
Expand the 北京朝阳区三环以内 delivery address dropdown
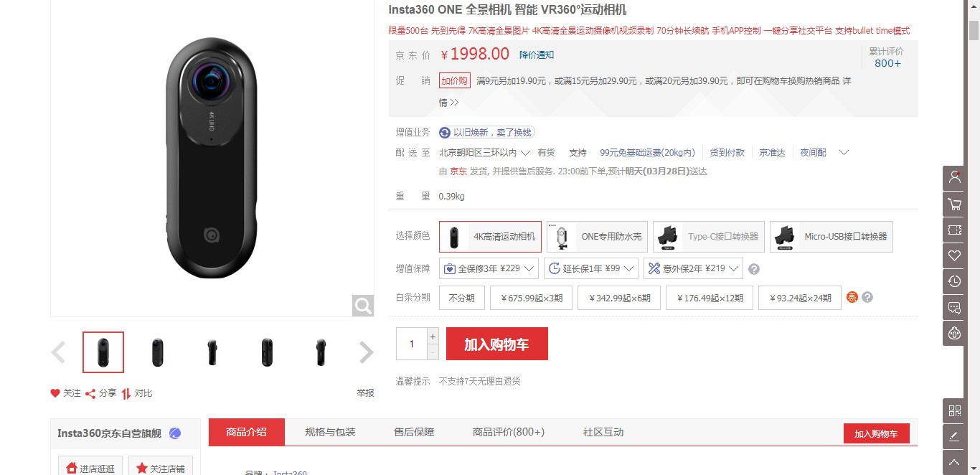click(x=485, y=153)
